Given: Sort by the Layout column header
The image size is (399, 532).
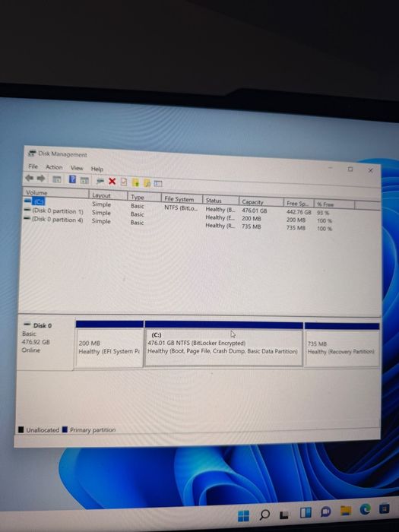Looking at the screenshot, I should [x=108, y=195].
